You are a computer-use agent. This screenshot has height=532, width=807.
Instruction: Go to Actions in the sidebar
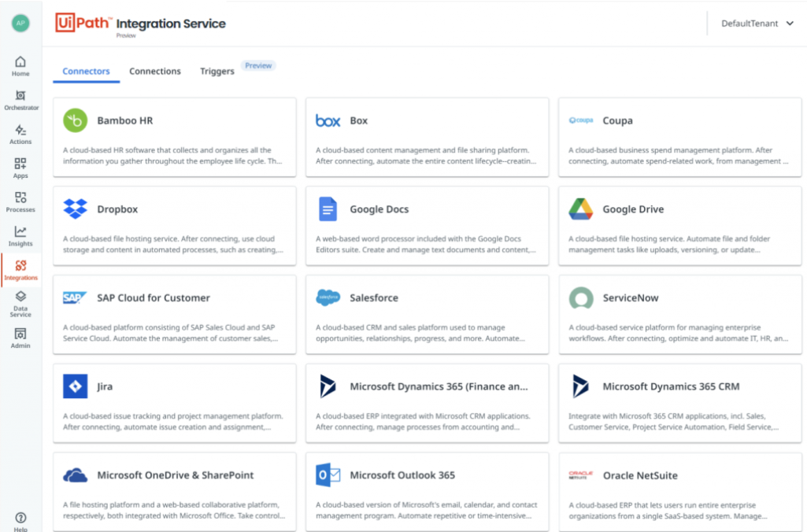(20, 134)
